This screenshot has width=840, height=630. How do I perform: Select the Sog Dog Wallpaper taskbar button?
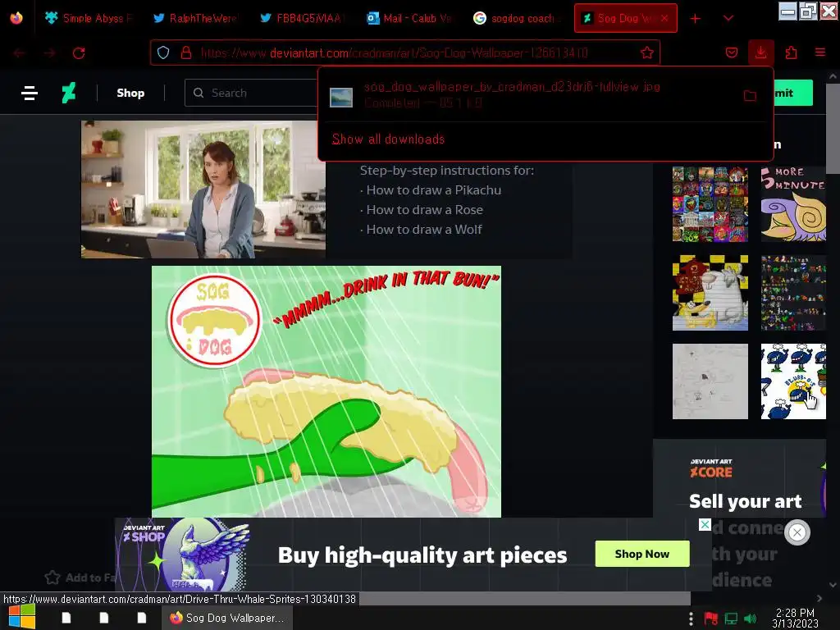tap(227, 618)
